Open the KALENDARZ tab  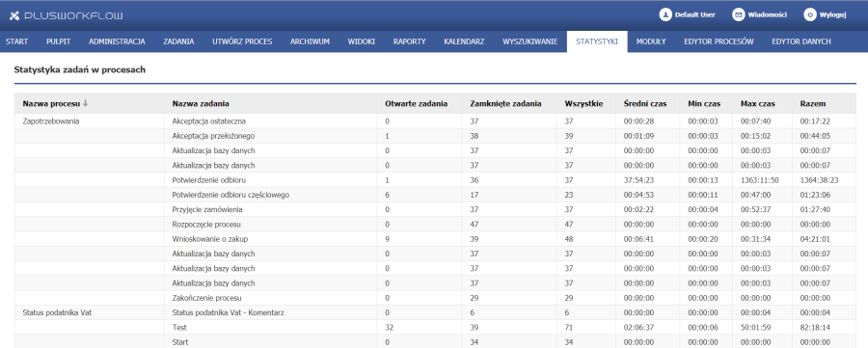point(465,41)
